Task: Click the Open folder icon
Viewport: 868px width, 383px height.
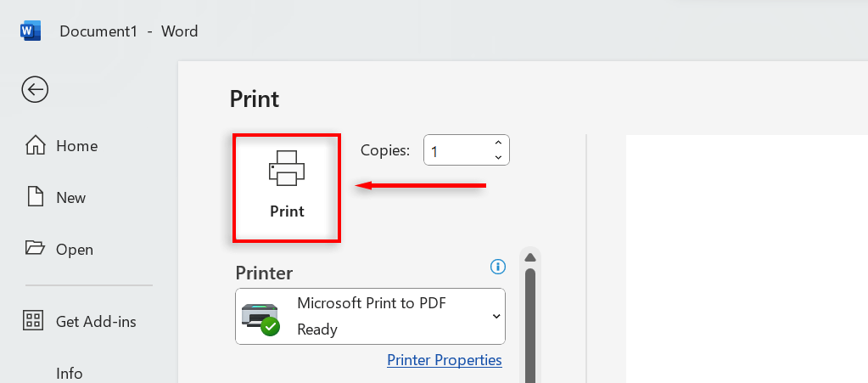Action: click(35, 249)
